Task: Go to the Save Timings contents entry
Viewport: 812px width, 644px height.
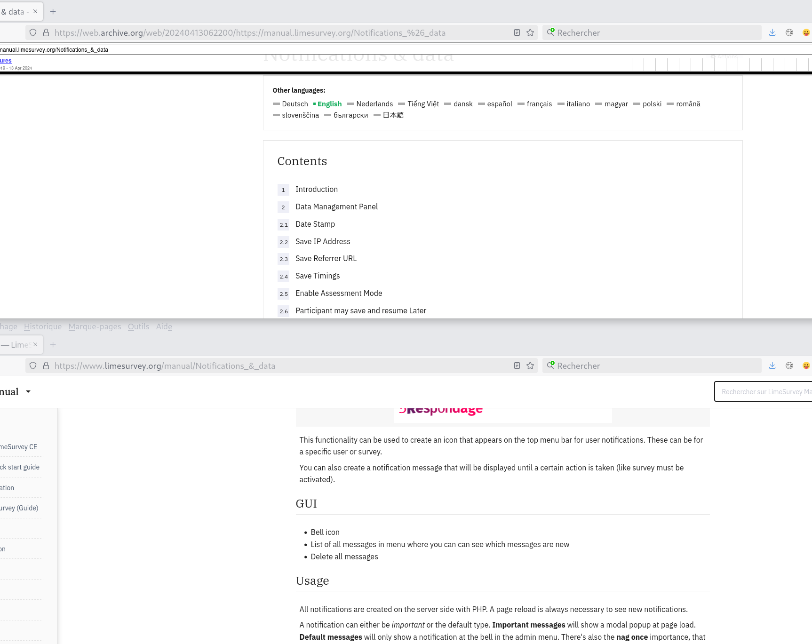Action: 317,276
